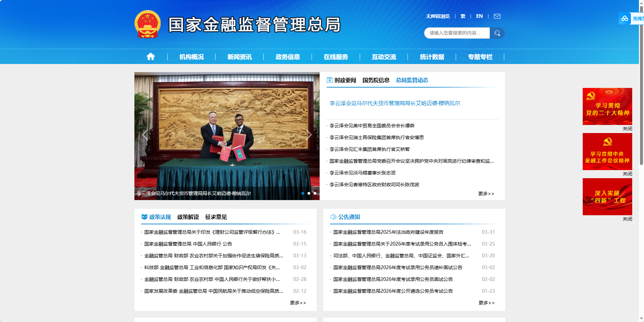Open headline 李云泽会见美中贸易全国委员会会长谭森

pyautogui.click(x=372, y=126)
